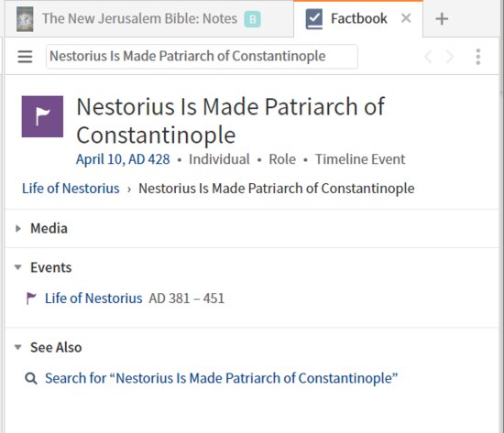Click the Factbook search input field
Image resolution: width=504 pixels, height=433 pixels.
202,57
